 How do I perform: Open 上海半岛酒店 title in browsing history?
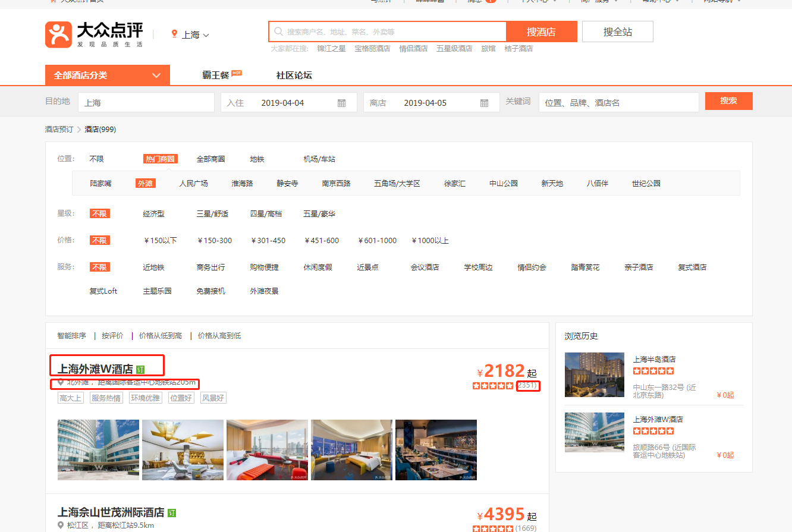pos(654,359)
